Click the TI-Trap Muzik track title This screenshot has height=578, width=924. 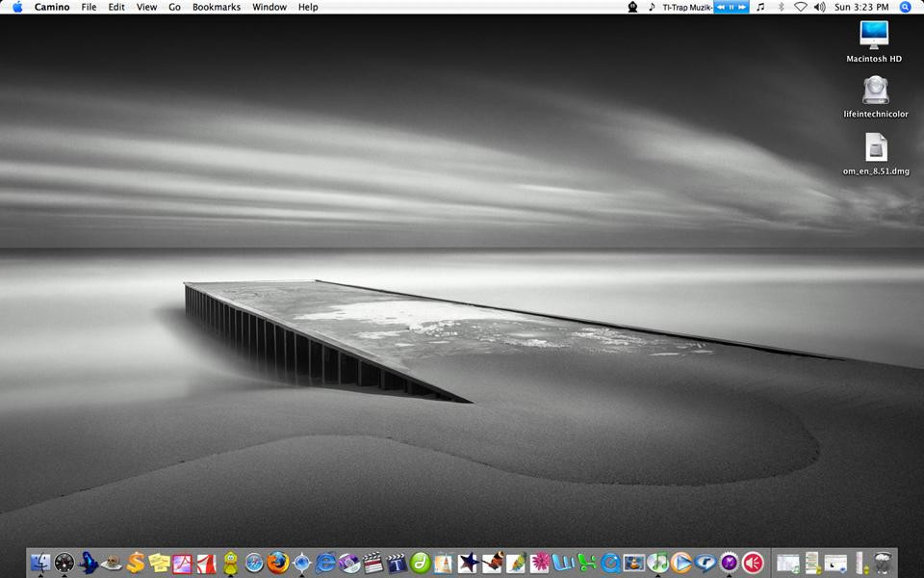point(687,7)
